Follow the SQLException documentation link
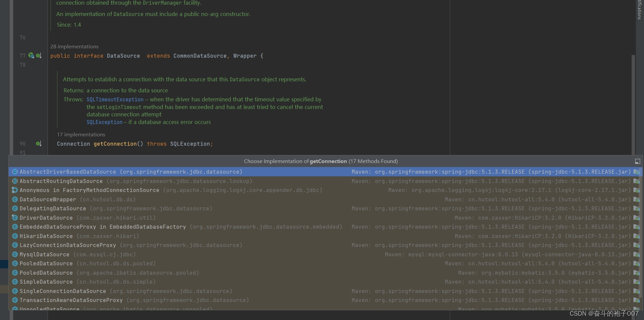This screenshot has height=320, width=644. (x=105, y=122)
